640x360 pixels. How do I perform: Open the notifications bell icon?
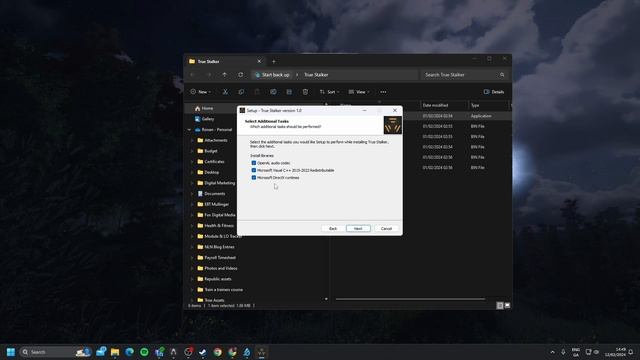[x=631, y=352]
